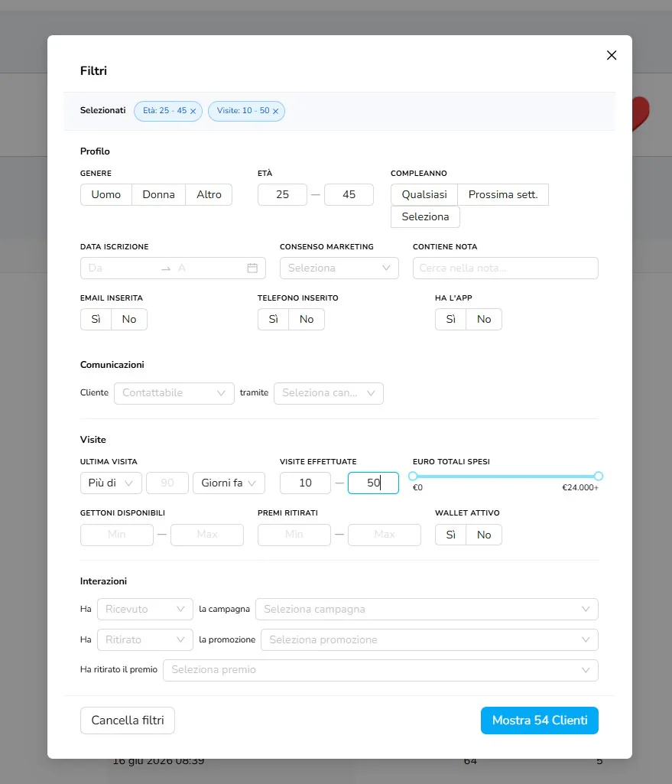
Task: Click Mostra 54 Clienti button
Action: click(540, 721)
